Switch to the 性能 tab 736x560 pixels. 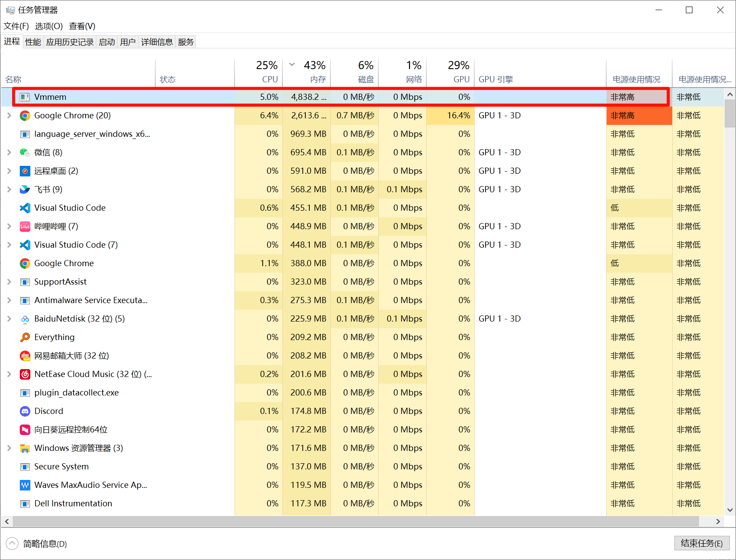coord(33,42)
